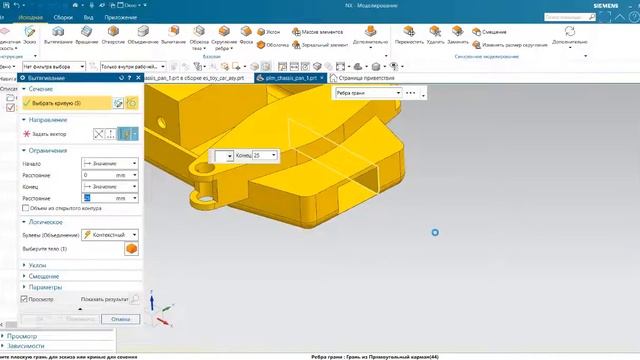
Task: Select the Смещение (Offset) synchronous tool
Action: point(489,32)
